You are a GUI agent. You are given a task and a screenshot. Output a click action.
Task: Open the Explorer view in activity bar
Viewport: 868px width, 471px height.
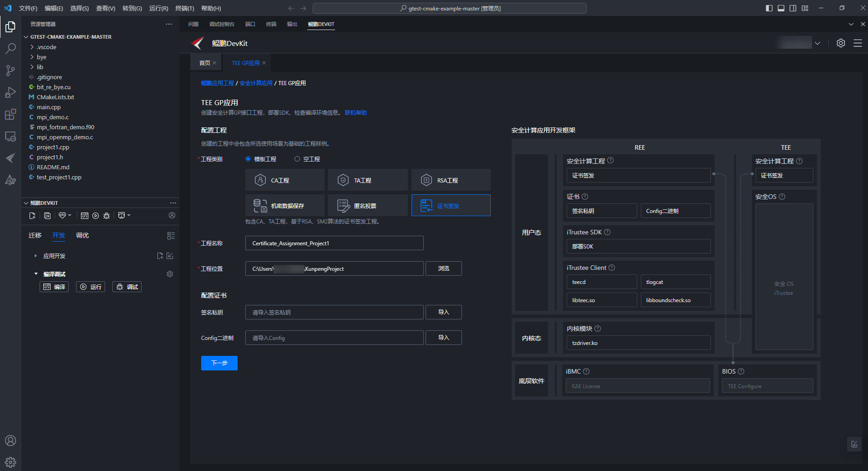(x=10, y=27)
